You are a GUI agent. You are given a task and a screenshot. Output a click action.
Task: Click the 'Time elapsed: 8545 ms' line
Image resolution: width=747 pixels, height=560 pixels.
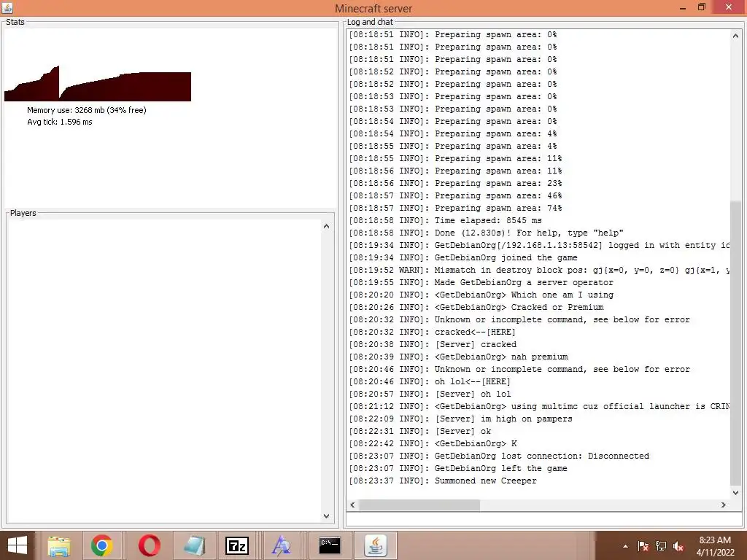click(x=445, y=220)
